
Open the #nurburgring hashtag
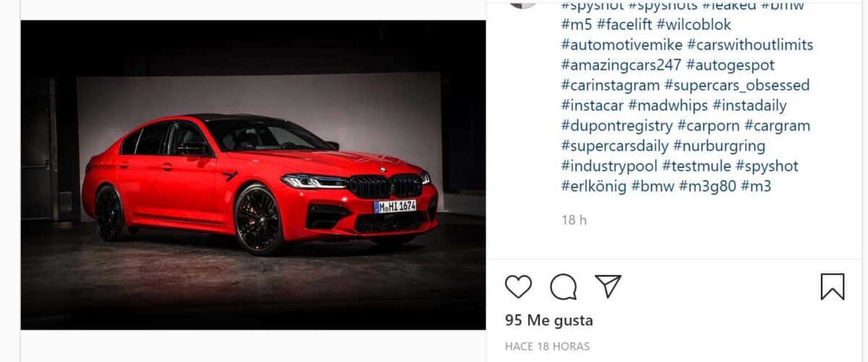point(719,146)
